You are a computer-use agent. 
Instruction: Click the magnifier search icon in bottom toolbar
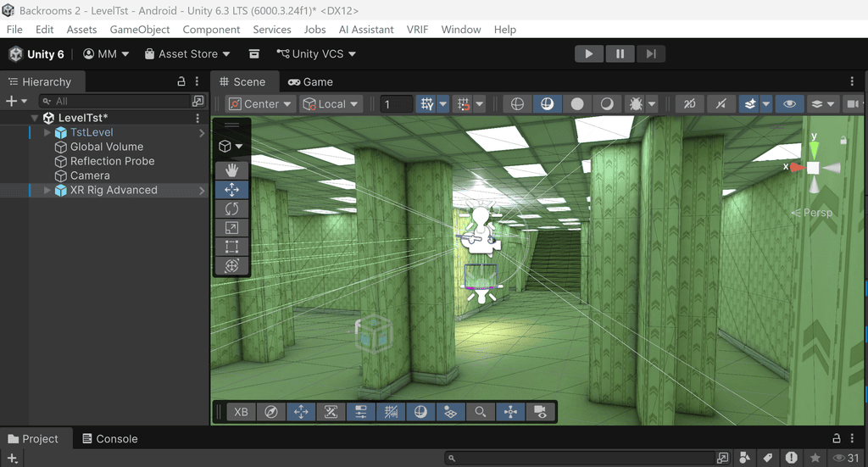tap(480, 412)
